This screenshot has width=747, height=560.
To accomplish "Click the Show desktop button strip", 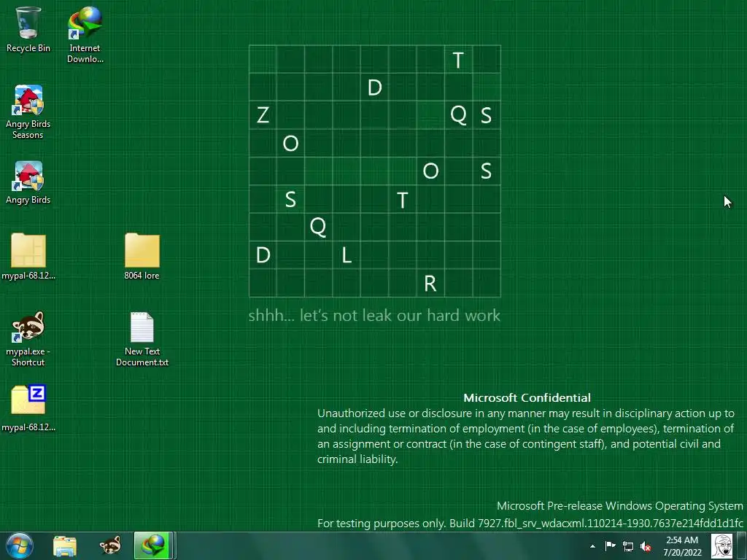I will (741, 546).
